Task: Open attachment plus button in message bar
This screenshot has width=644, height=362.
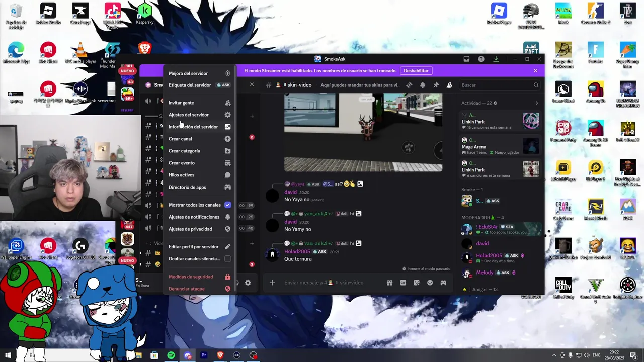Action: point(272,283)
